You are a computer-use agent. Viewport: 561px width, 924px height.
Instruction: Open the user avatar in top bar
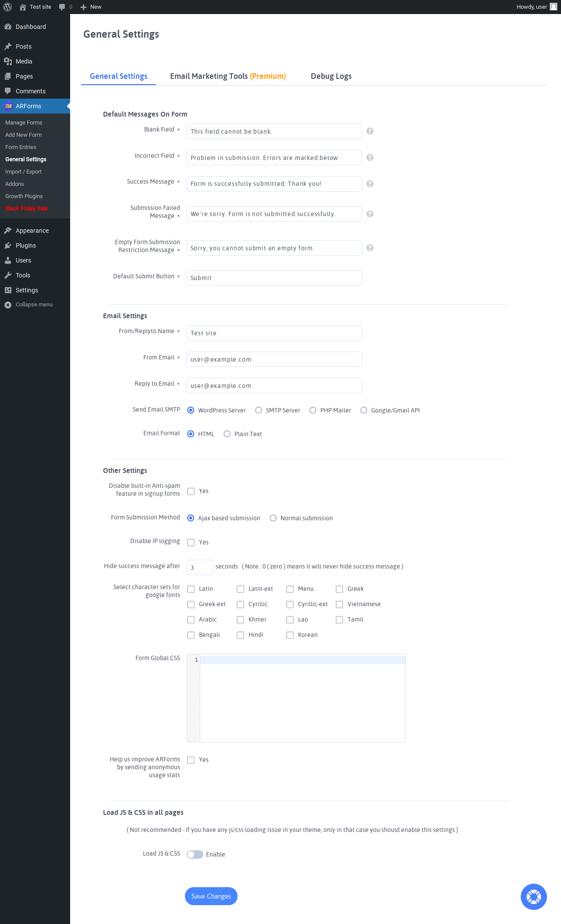click(x=554, y=7)
